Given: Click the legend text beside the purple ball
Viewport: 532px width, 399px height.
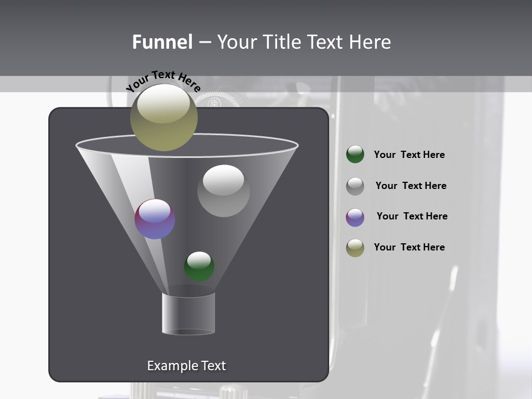Looking at the screenshot, I should [412, 216].
